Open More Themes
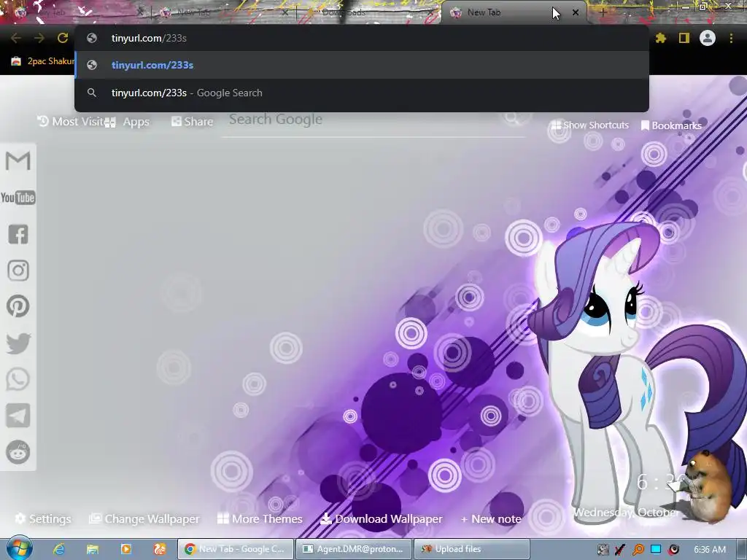The height and width of the screenshot is (560, 747). [260, 518]
